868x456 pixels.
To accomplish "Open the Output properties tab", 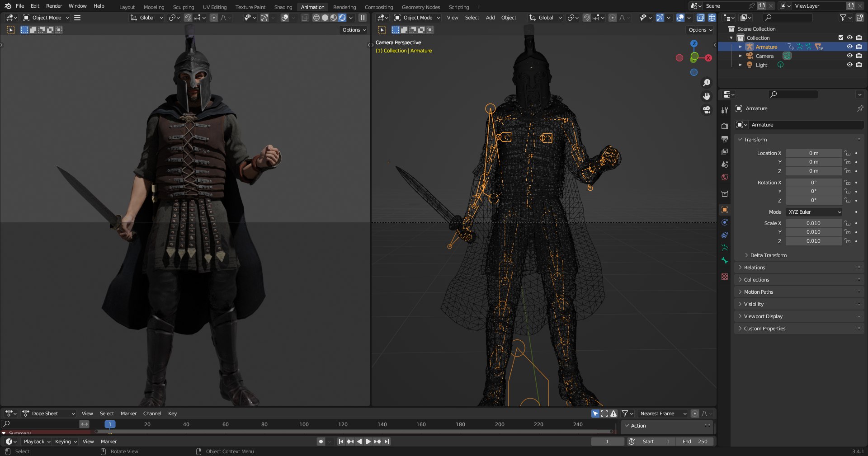I will click(725, 139).
